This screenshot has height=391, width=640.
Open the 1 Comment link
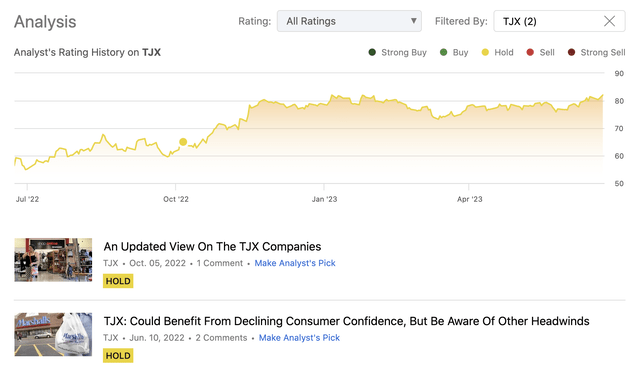[220, 263]
